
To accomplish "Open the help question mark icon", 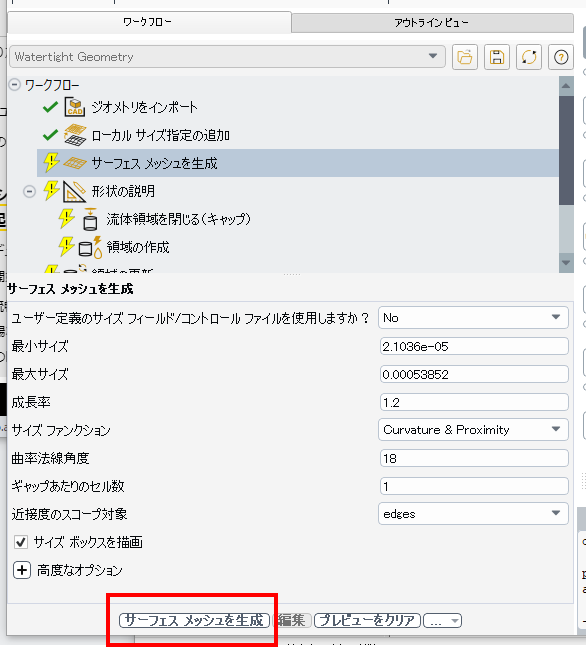I will [561, 57].
